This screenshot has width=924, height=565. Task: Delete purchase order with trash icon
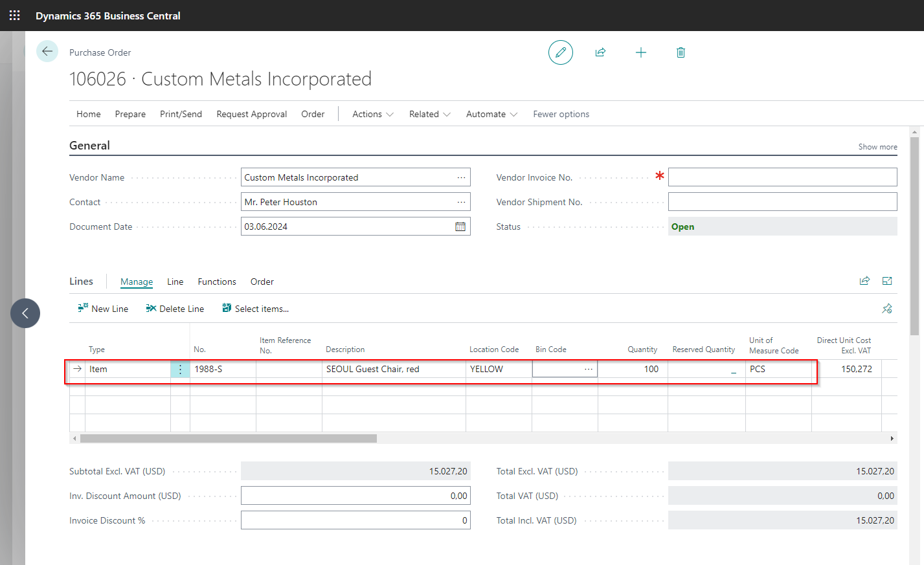pos(681,52)
